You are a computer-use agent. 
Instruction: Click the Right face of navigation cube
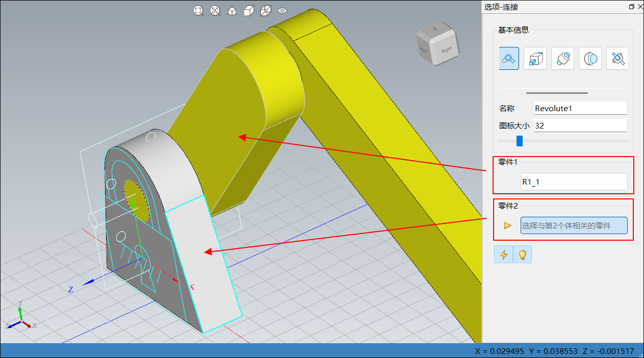coord(446,50)
